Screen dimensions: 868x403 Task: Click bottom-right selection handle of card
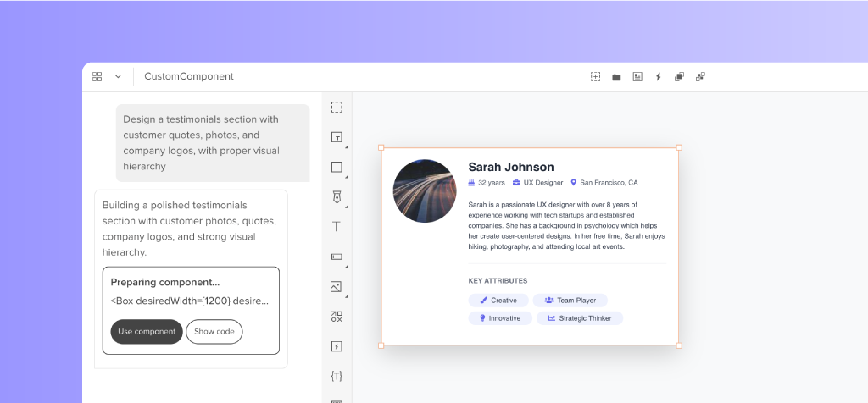(x=679, y=345)
